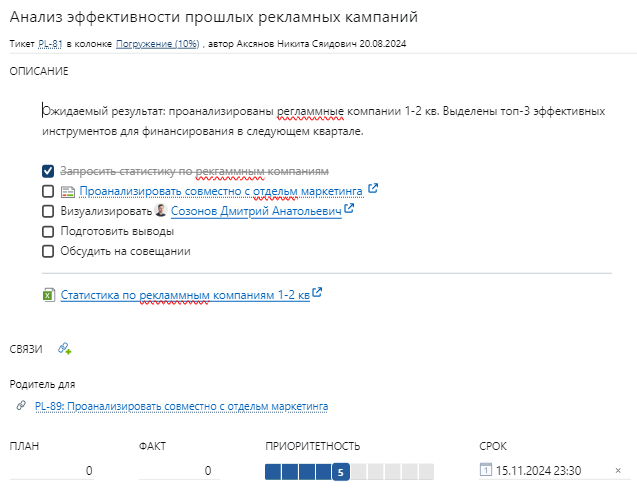The image size is (637, 494).
Task: Open column link 'Погружение (10%)'
Action: [158, 44]
